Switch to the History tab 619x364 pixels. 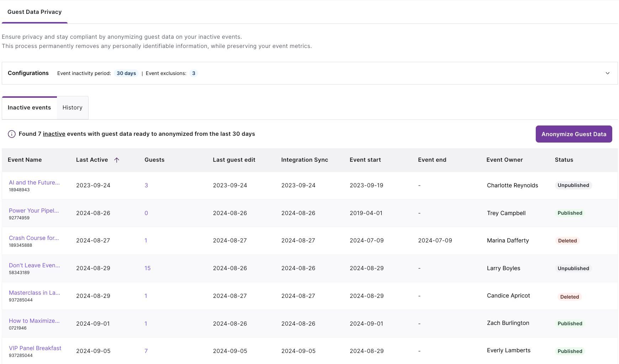[x=73, y=108]
